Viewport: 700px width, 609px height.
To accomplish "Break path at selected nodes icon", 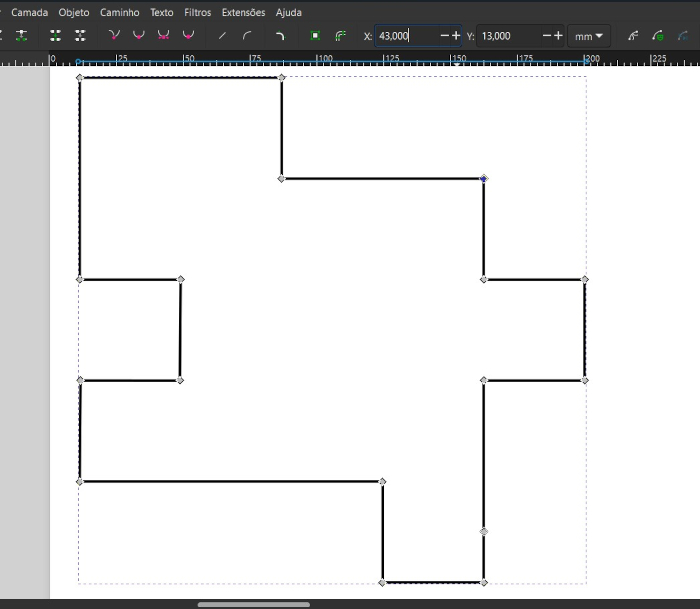I will pyautogui.click(x=21, y=36).
